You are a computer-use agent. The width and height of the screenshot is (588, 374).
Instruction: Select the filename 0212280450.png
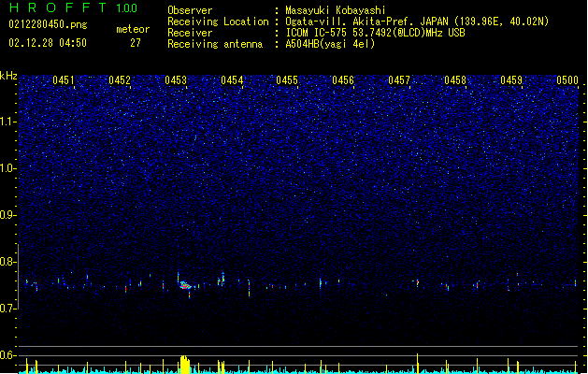click(48, 24)
